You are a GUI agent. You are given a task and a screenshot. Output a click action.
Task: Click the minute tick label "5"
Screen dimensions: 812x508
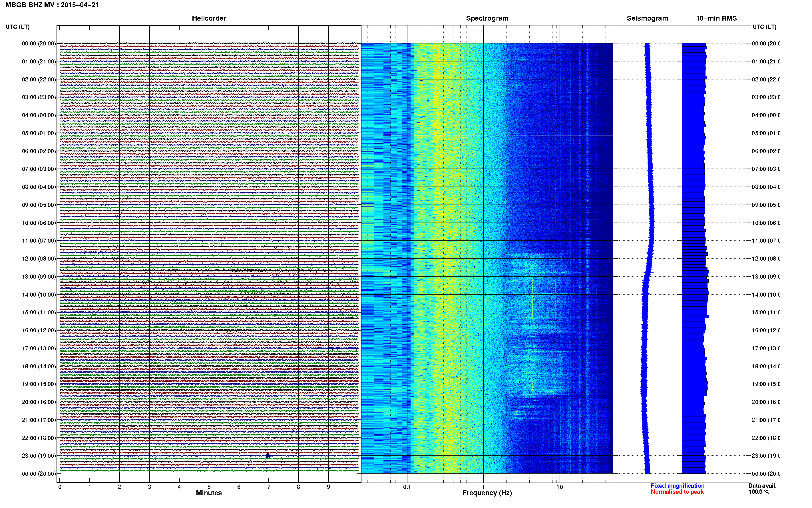point(209,487)
